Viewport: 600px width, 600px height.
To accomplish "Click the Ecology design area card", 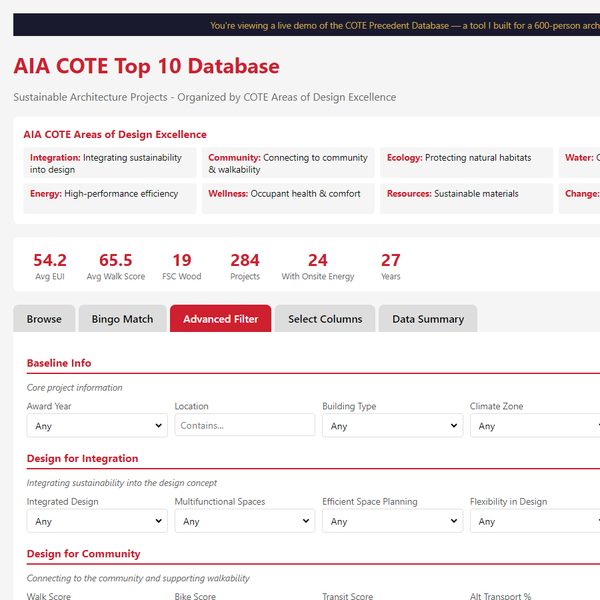I will [x=466, y=163].
